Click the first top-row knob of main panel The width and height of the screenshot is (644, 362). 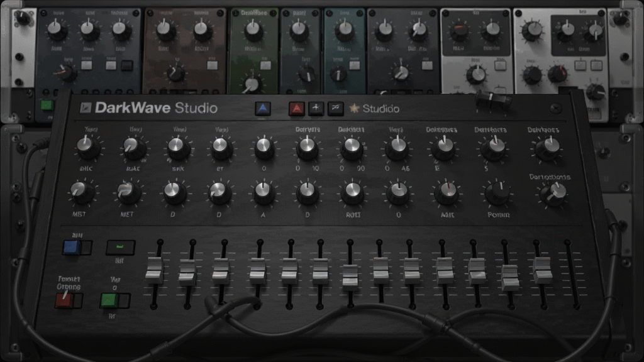(x=87, y=148)
